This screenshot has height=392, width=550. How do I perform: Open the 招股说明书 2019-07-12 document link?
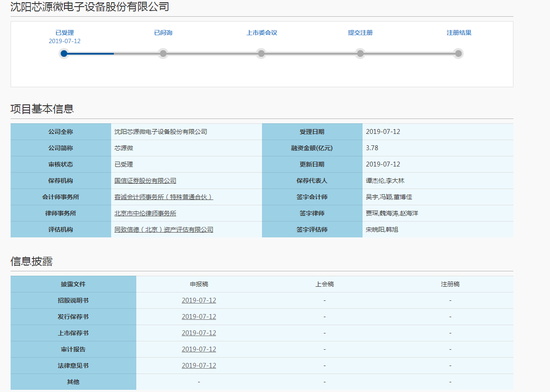pos(199,300)
